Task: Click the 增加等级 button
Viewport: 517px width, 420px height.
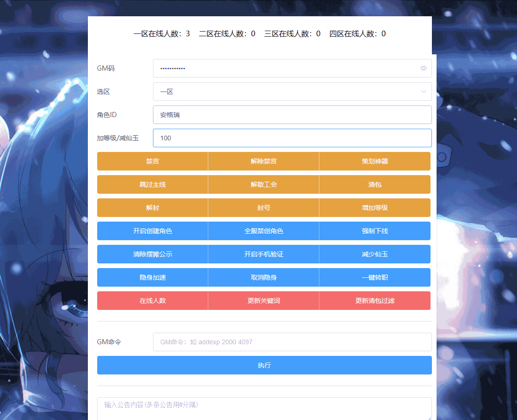Action: pyautogui.click(x=375, y=208)
